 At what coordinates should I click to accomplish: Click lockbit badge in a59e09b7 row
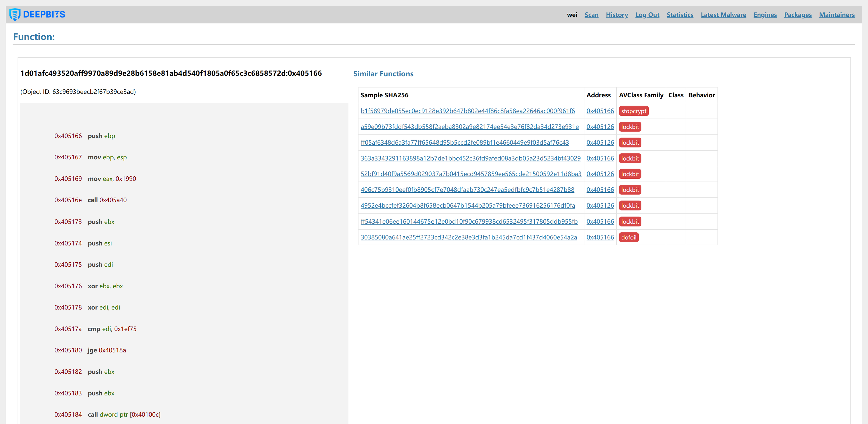pos(630,127)
